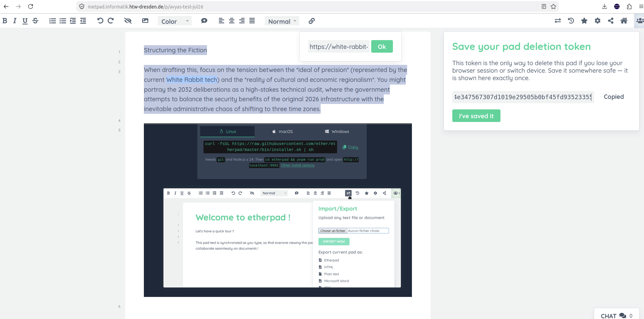The height and width of the screenshot is (319, 644).
Task: Click the Ok button in link dialog
Action: [382, 47]
